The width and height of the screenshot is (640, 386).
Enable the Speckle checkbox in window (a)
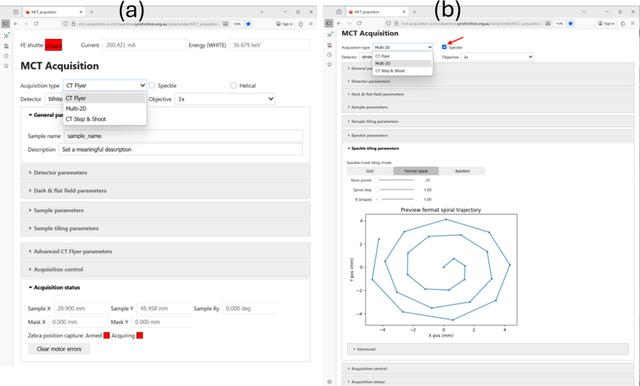[x=152, y=85]
